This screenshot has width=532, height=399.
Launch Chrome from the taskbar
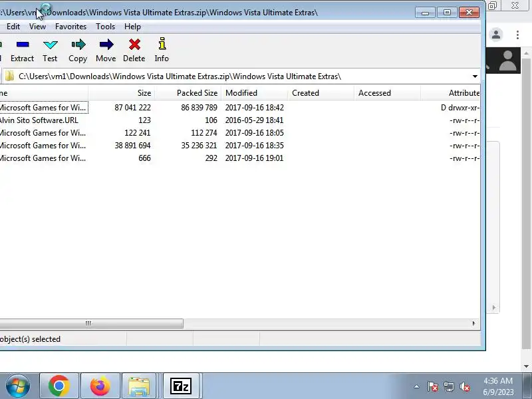pyautogui.click(x=59, y=386)
